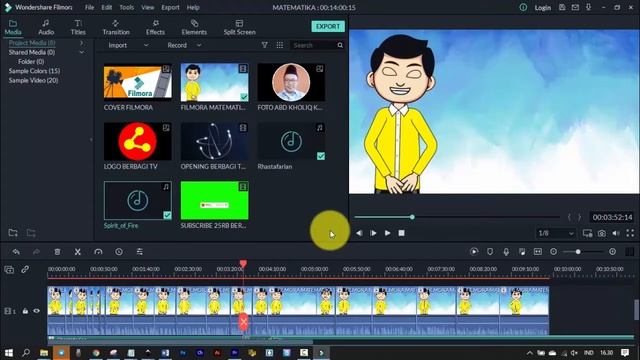Click the add new folder icon
The height and width of the screenshot is (360, 640).
[13, 233]
